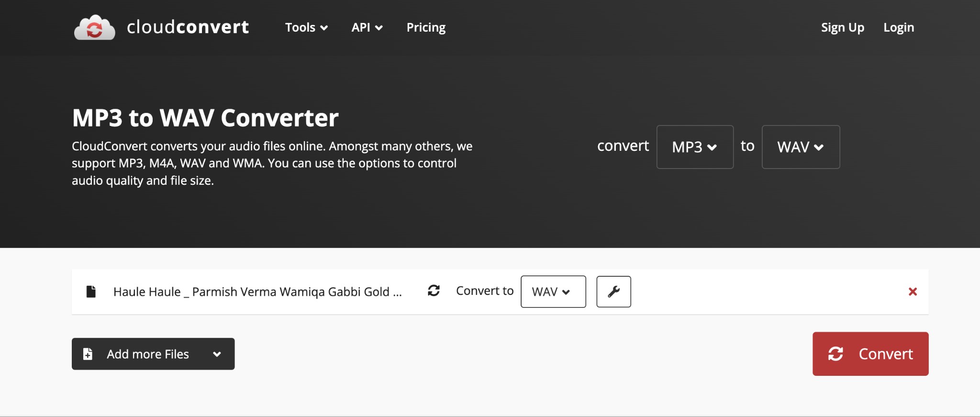Open the API menu
Image resolution: width=980 pixels, height=417 pixels.
tap(367, 27)
